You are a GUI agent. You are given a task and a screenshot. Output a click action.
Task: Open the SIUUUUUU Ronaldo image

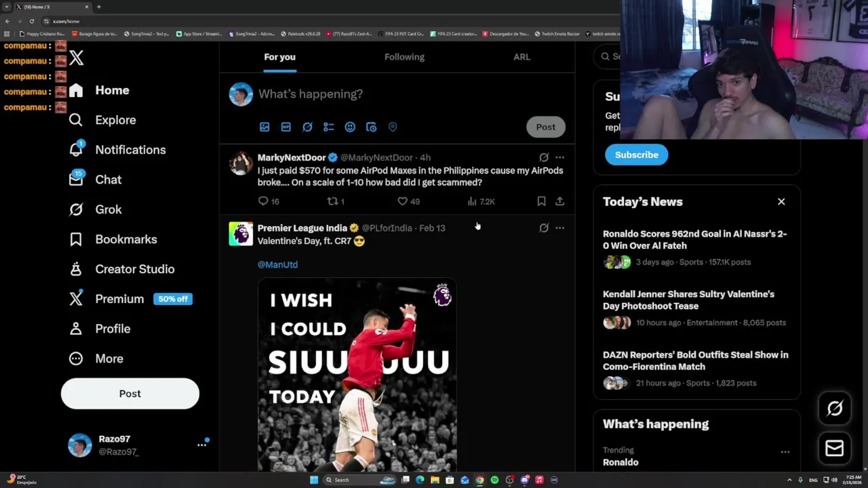(357, 375)
